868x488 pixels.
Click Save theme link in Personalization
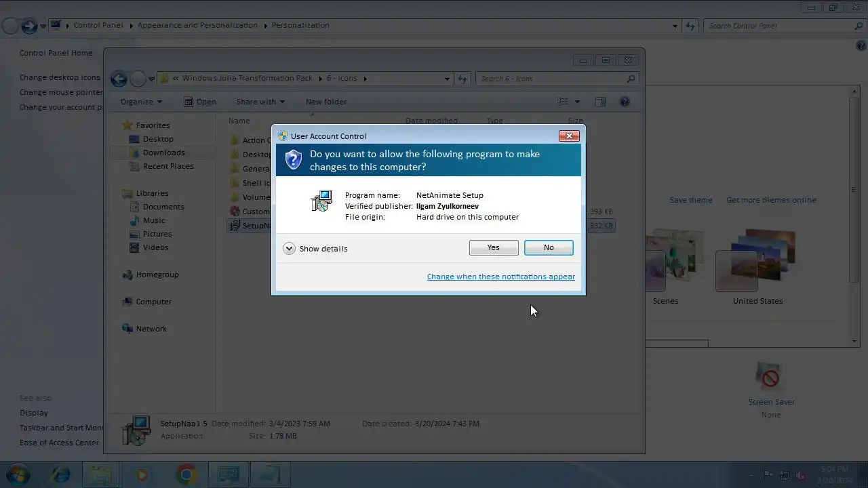pyautogui.click(x=691, y=200)
